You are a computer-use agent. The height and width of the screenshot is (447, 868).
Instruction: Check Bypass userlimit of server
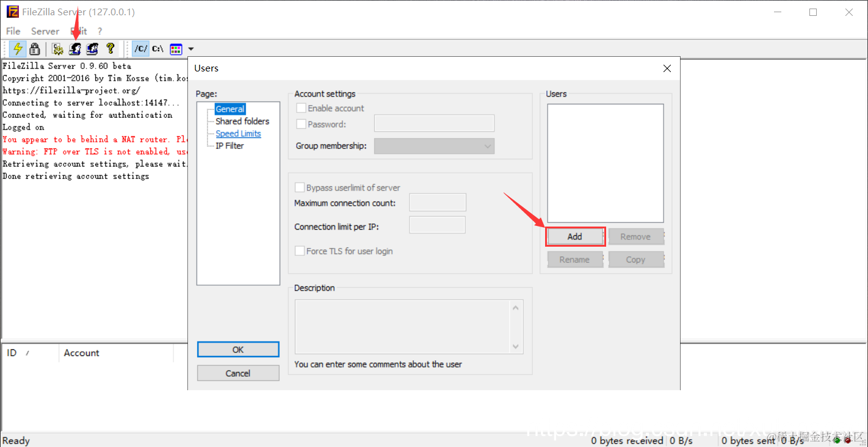[x=300, y=187]
